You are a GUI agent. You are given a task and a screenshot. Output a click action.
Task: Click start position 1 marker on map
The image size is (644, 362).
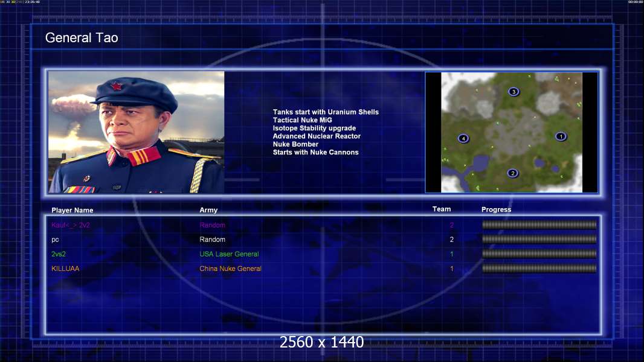point(561,136)
